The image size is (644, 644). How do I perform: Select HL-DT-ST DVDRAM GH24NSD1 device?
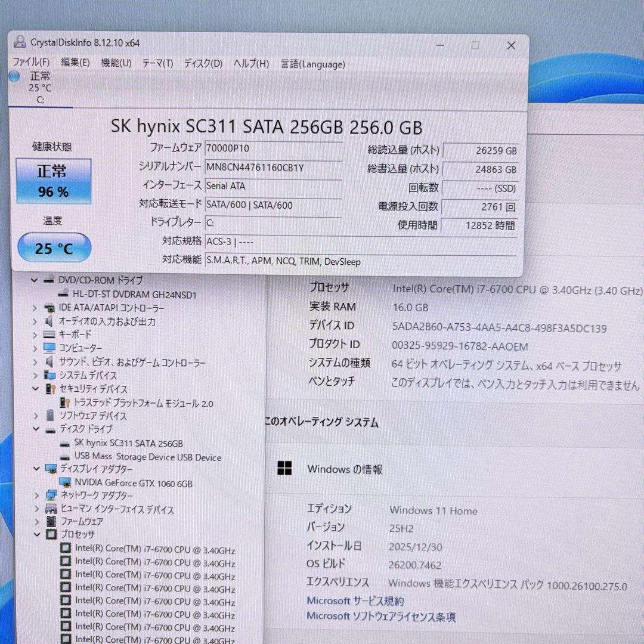134,295
